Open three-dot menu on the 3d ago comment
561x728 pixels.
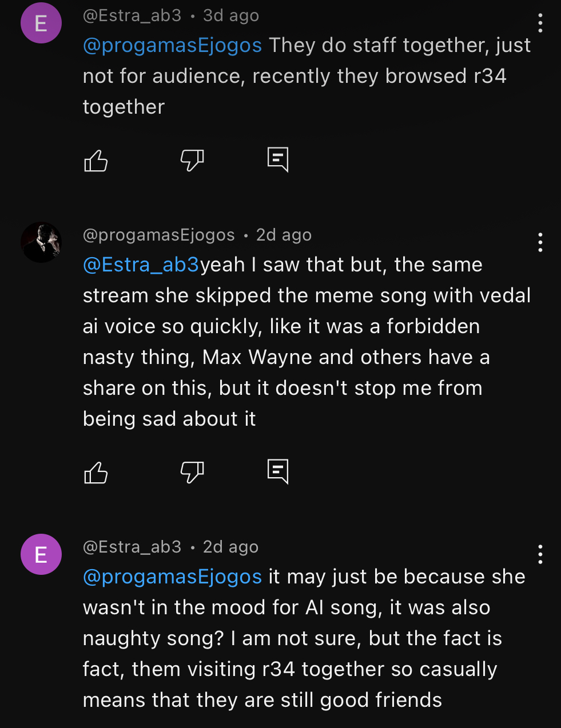[x=540, y=23]
